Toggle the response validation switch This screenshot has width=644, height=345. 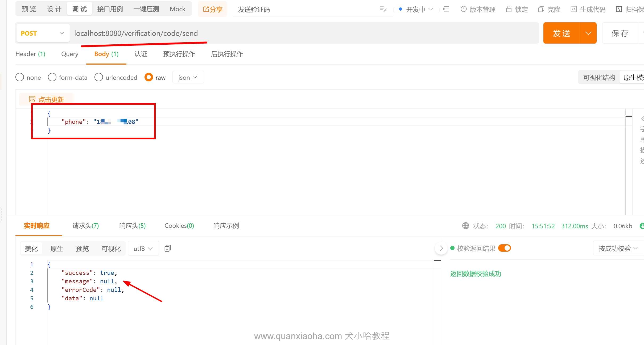point(504,248)
